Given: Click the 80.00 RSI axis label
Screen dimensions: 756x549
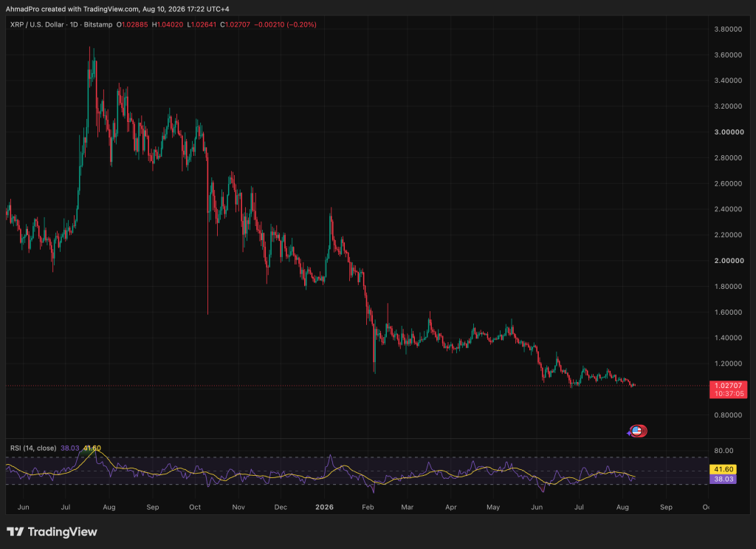Looking at the screenshot, I should click(x=724, y=451).
